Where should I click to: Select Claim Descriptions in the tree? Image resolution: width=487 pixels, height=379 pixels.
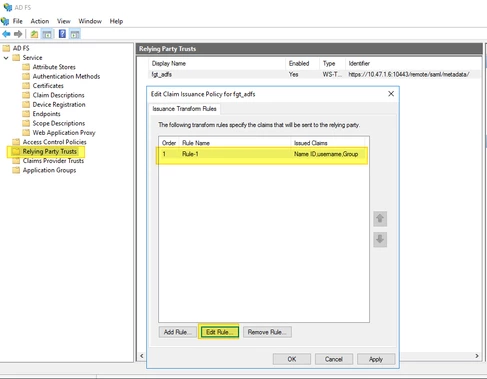(58, 95)
